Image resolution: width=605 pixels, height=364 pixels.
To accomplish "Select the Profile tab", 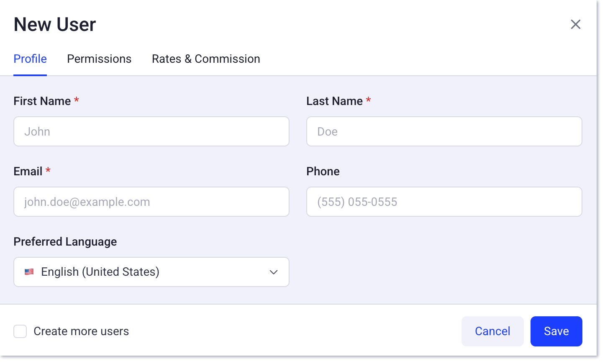I will (x=30, y=59).
